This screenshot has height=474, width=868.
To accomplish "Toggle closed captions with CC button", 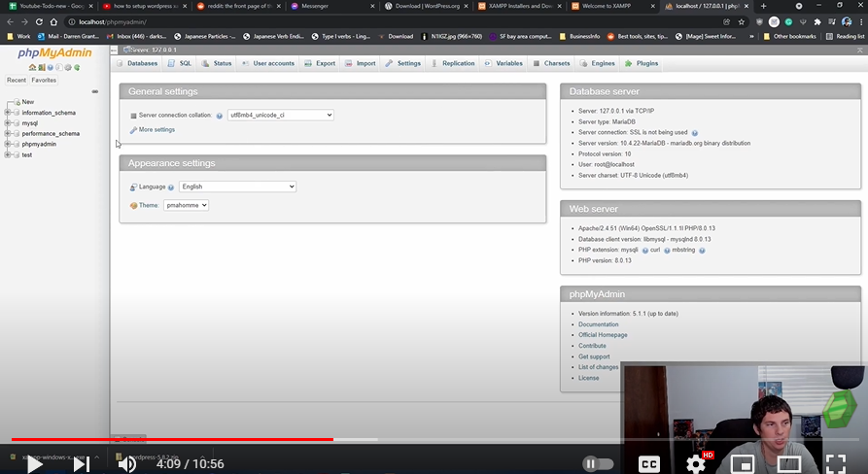I will [x=648, y=463].
